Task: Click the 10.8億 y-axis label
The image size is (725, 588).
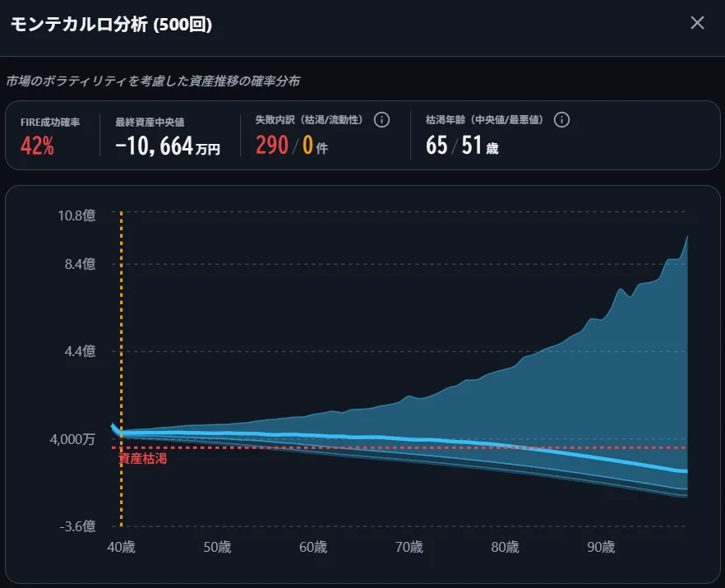Action: point(76,215)
